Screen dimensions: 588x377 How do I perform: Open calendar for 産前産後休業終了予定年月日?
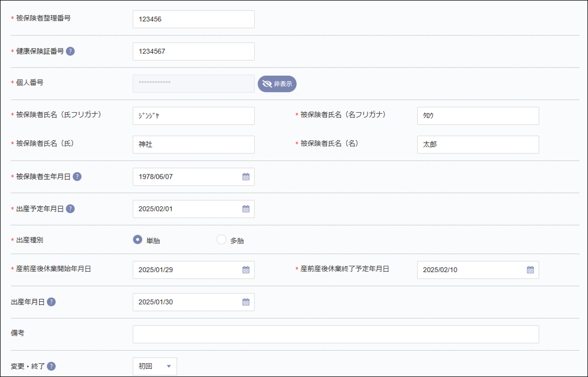click(x=530, y=269)
